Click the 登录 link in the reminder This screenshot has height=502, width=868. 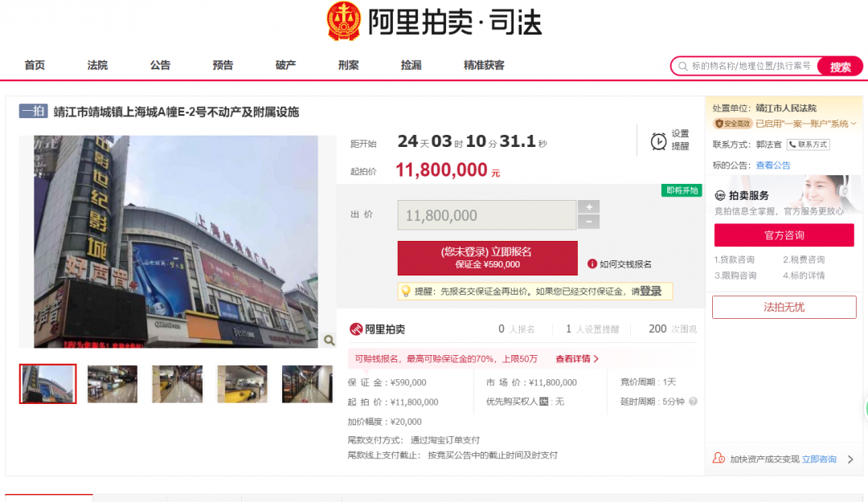pos(650,291)
